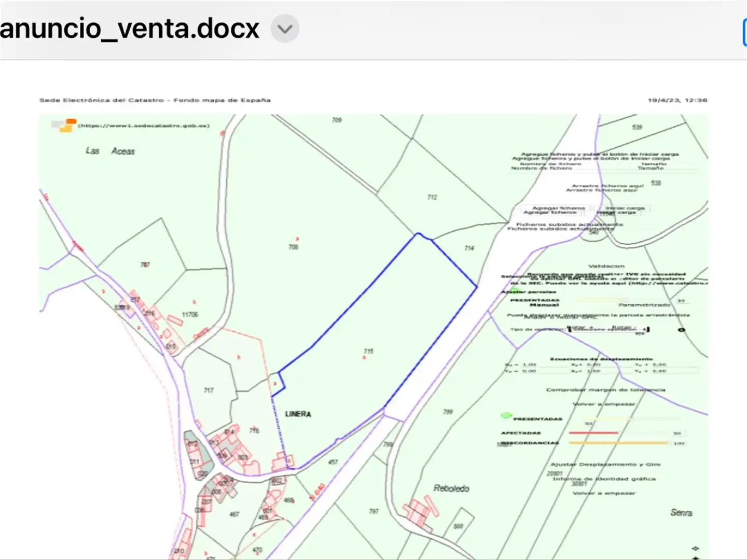Click the sedecatastro.gob.es URL text
This screenshot has height=560, width=747.
pyautogui.click(x=144, y=125)
